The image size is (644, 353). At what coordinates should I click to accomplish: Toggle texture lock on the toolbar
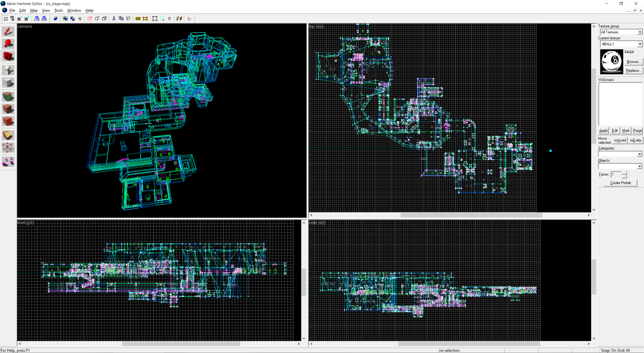[169, 18]
